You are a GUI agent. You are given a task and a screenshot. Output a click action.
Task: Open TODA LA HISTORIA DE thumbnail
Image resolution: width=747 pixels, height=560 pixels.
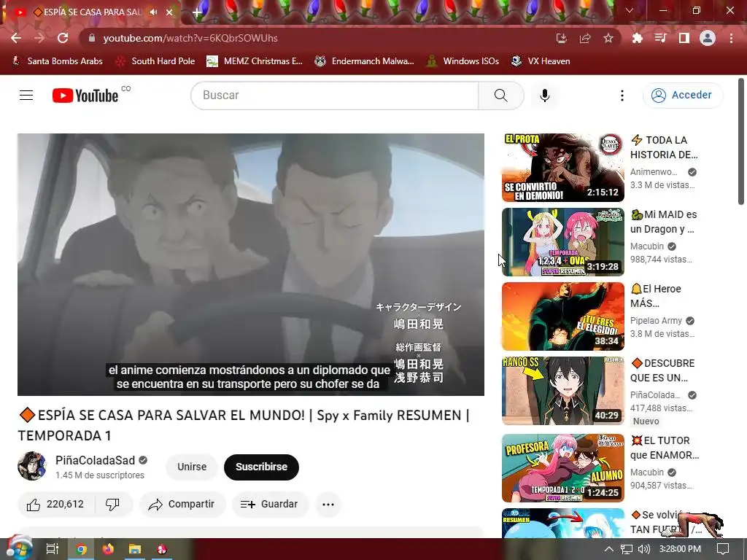coord(563,168)
